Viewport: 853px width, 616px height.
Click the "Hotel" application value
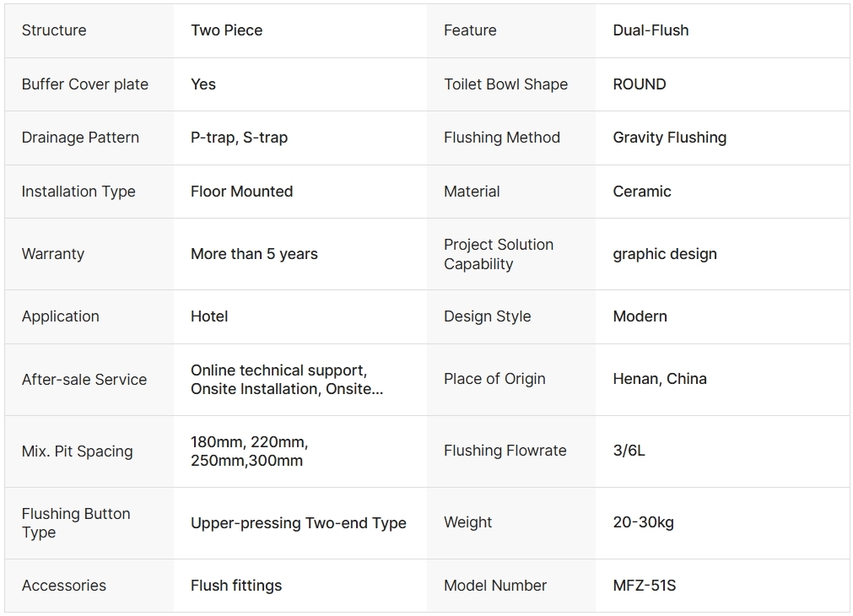209,316
